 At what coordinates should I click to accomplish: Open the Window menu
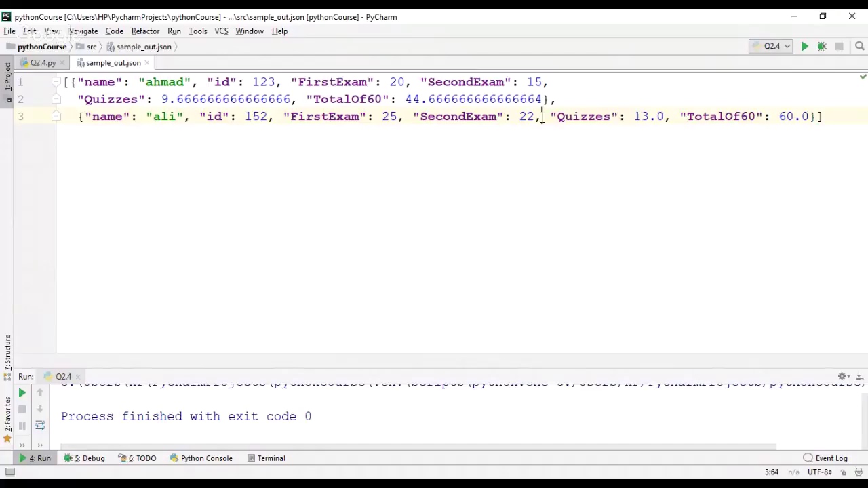click(x=250, y=31)
